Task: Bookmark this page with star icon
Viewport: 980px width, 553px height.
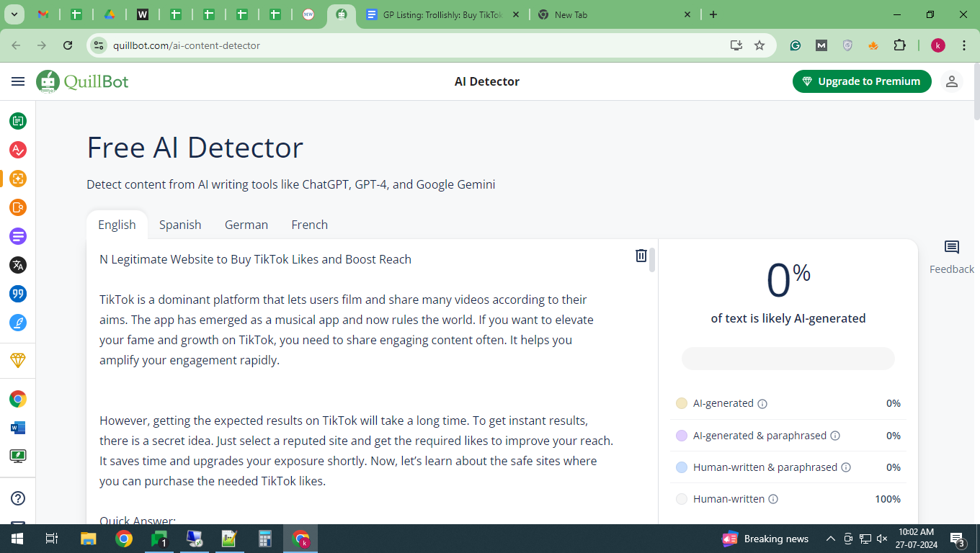Action: click(759, 45)
